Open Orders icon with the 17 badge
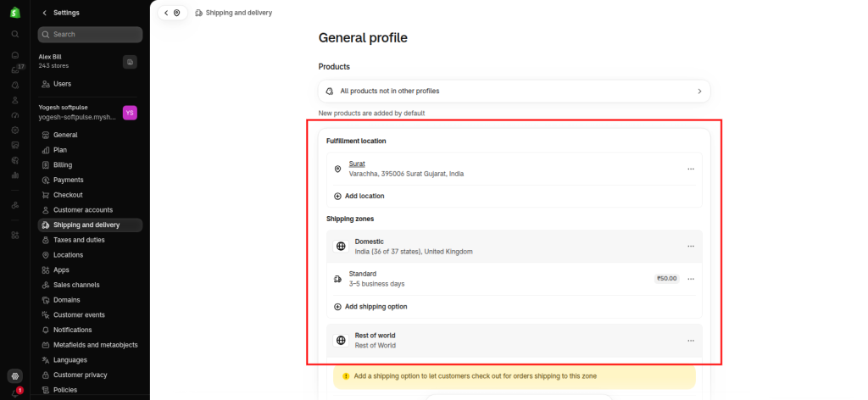This screenshot has height=400, width=868. (x=17, y=69)
